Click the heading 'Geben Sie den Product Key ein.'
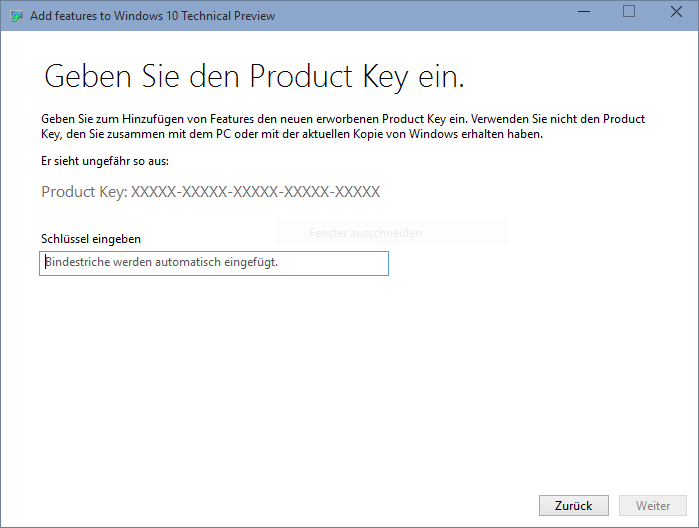 254,77
